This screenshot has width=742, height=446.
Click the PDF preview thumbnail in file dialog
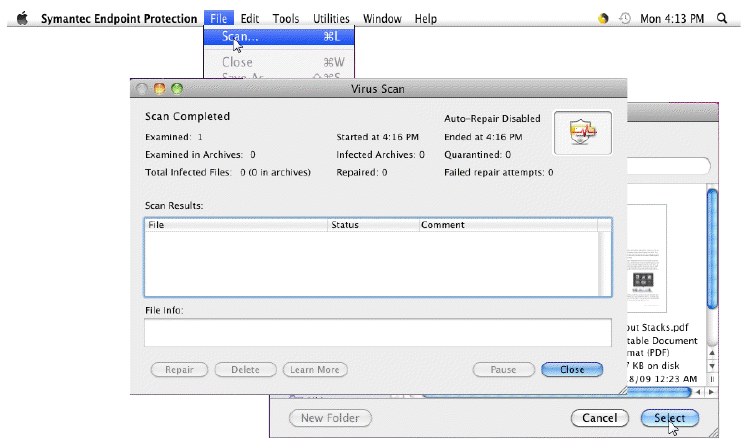[x=646, y=259]
